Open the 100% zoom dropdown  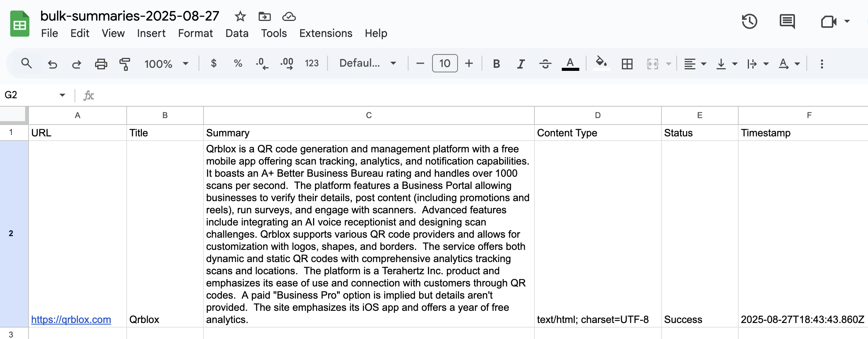click(166, 64)
